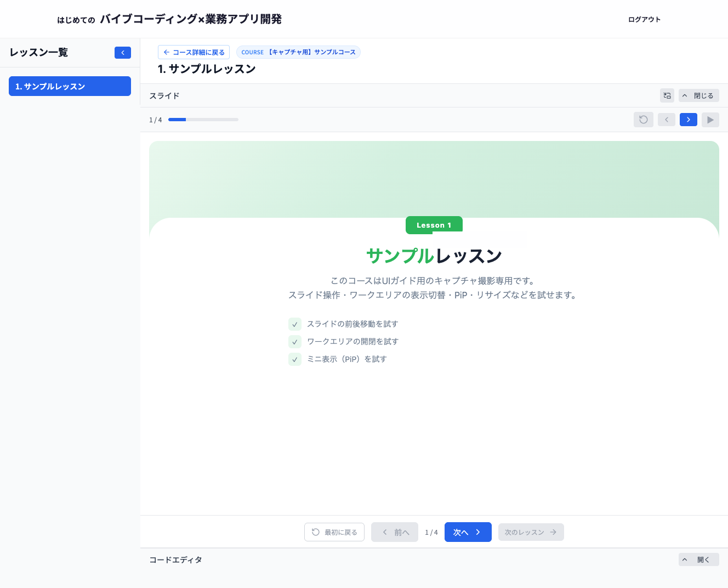728x588 pixels.
Task: Advance slides using the 次へ button
Action: point(468,532)
